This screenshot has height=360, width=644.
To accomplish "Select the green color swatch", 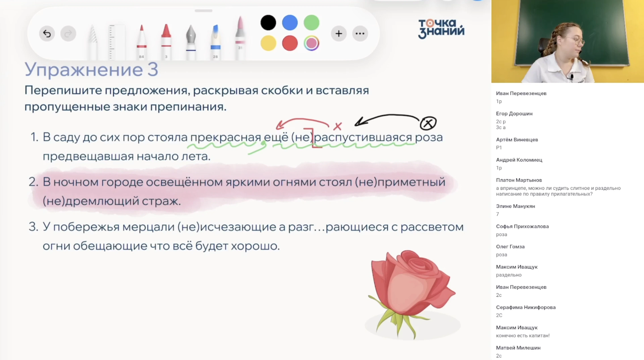I will coord(311,23).
